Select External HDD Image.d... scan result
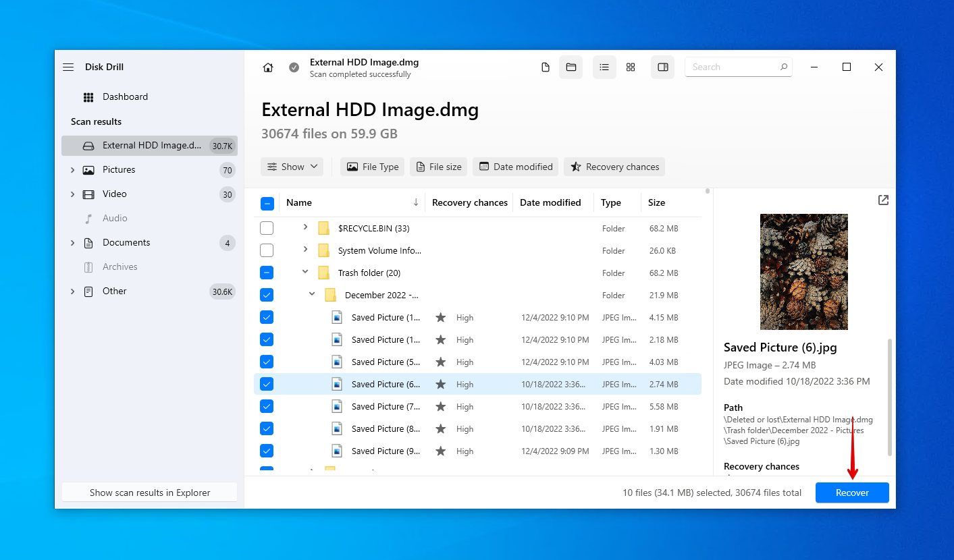 pyautogui.click(x=149, y=146)
